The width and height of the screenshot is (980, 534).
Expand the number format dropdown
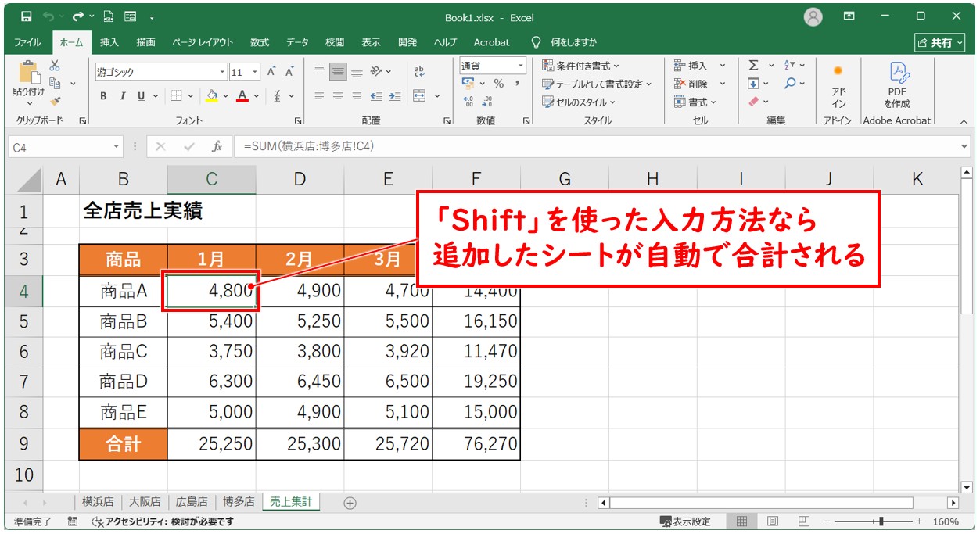tap(519, 66)
